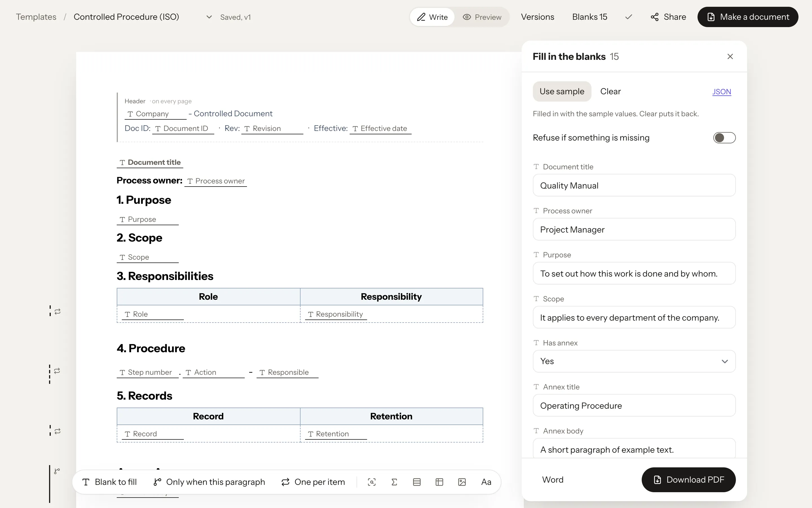This screenshot has height=508, width=812.
Task: Open text formatting with the Aa icon
Action: (486, 482)
